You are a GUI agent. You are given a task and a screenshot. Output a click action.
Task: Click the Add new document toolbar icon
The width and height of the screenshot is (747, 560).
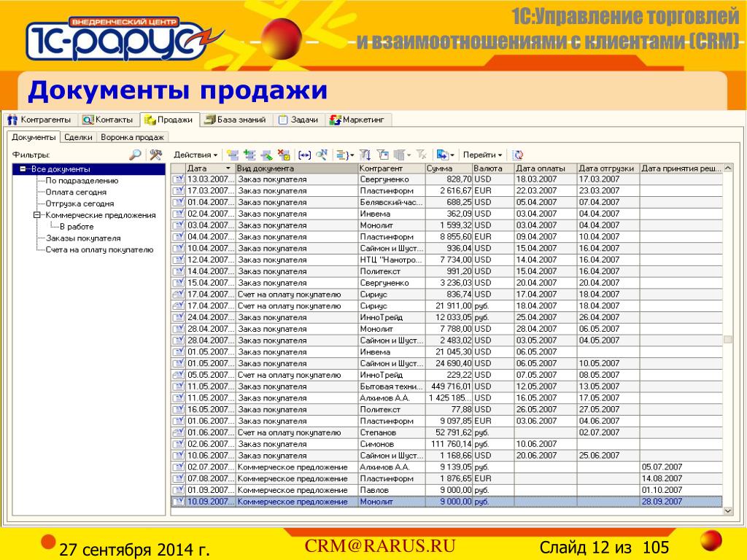[x=233, y=155]
